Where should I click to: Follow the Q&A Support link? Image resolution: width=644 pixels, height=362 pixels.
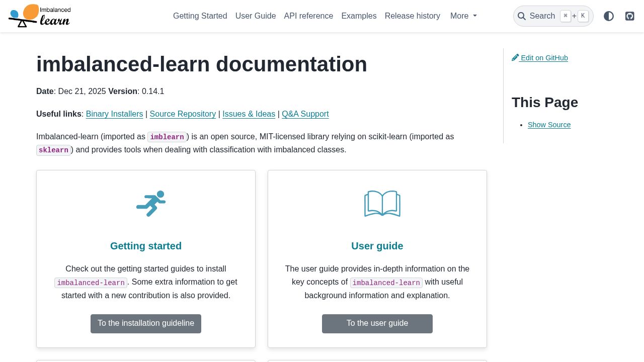[305, 114]
